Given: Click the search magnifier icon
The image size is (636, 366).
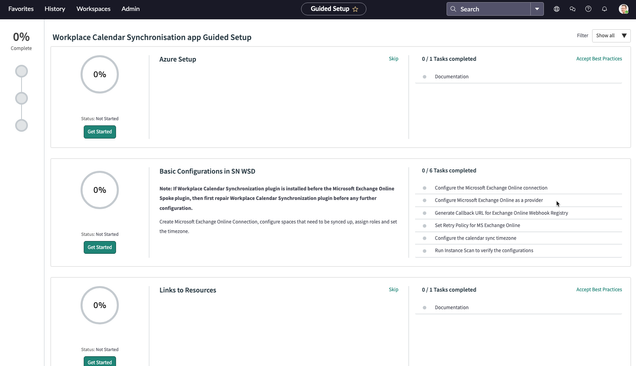Looking at the screenshot, I should point(453,9).
